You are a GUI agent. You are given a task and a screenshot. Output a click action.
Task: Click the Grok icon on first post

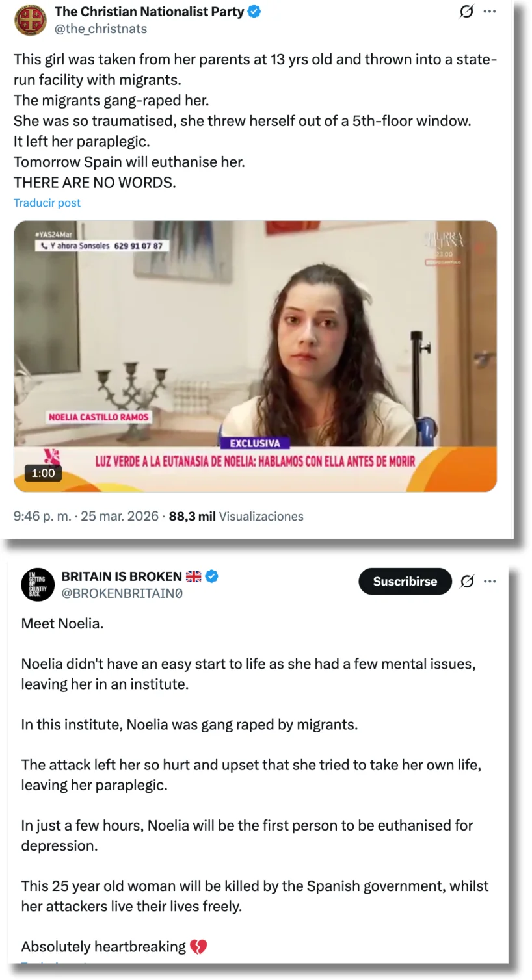tap(466, 12)
